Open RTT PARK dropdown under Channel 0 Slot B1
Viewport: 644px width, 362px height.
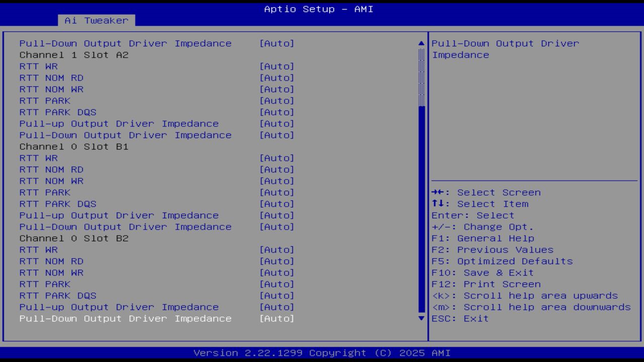click(45, 192)
